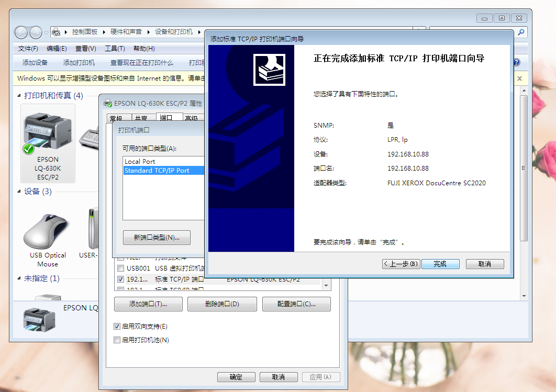Collapse the 未指定 (1) group

pyautogui.click(x=19, y=278)
